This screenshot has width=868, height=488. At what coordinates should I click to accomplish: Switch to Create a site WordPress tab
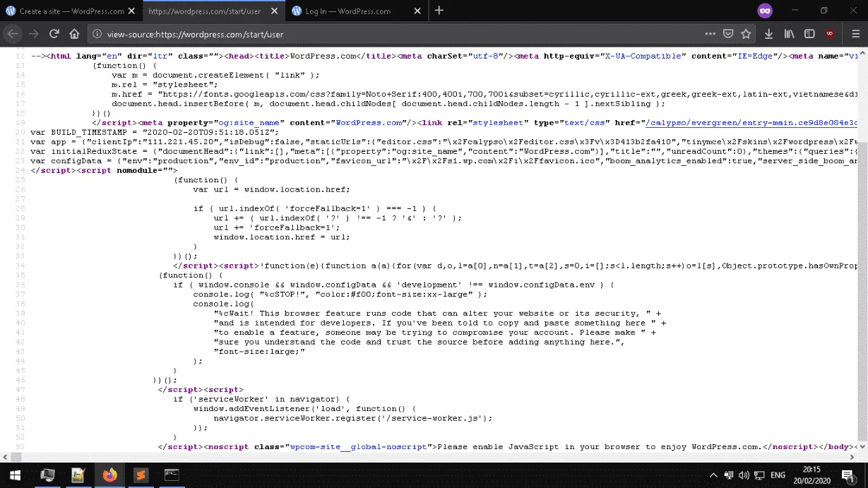pyautogui.click(x=71, y=11)
